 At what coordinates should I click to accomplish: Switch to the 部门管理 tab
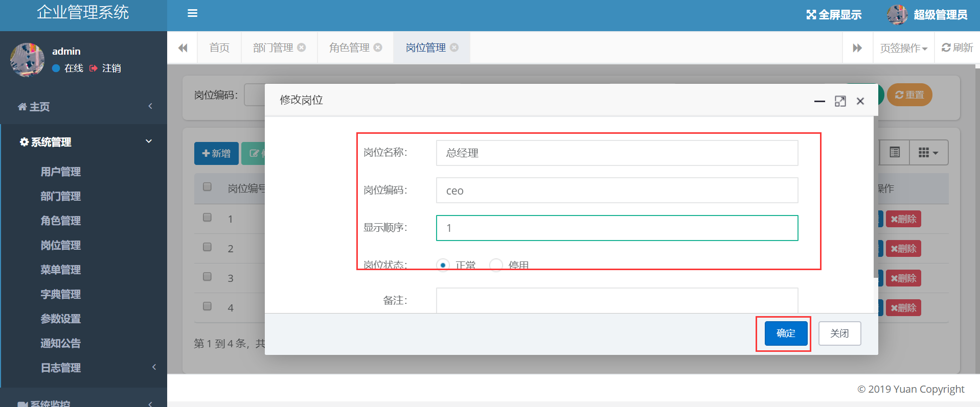[273, 47]
